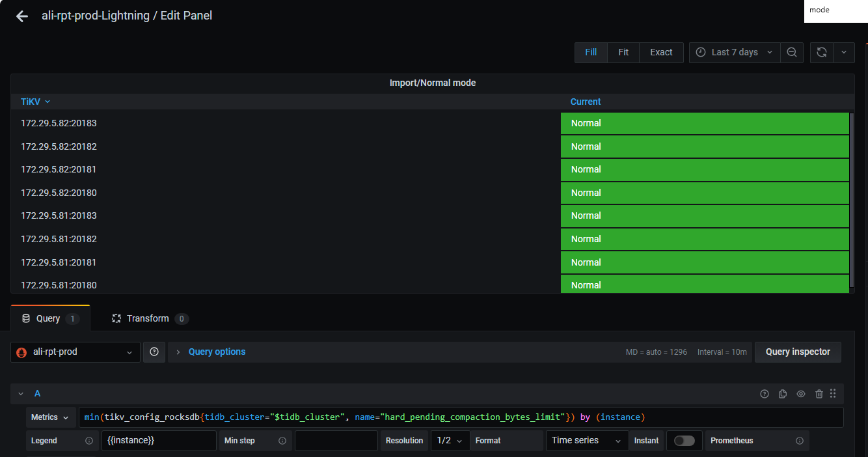Open the Last 7 days time picker
The height and width of the screenshot is (457, 868).
click(734, 53)
